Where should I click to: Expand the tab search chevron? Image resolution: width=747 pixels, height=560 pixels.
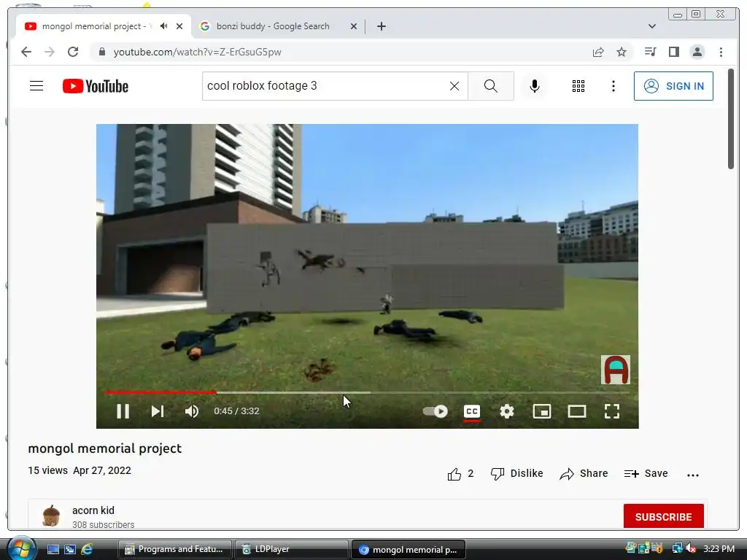[x=652, y=26]
